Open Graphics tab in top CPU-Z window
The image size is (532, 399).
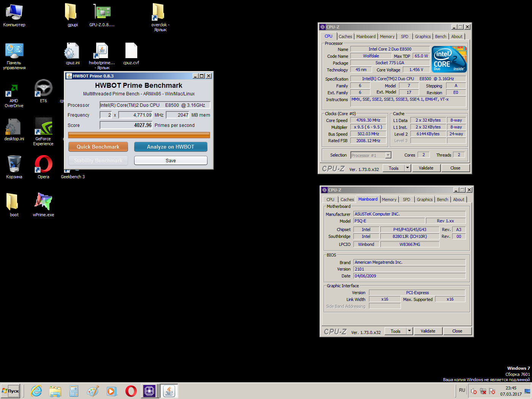point(423,36)
